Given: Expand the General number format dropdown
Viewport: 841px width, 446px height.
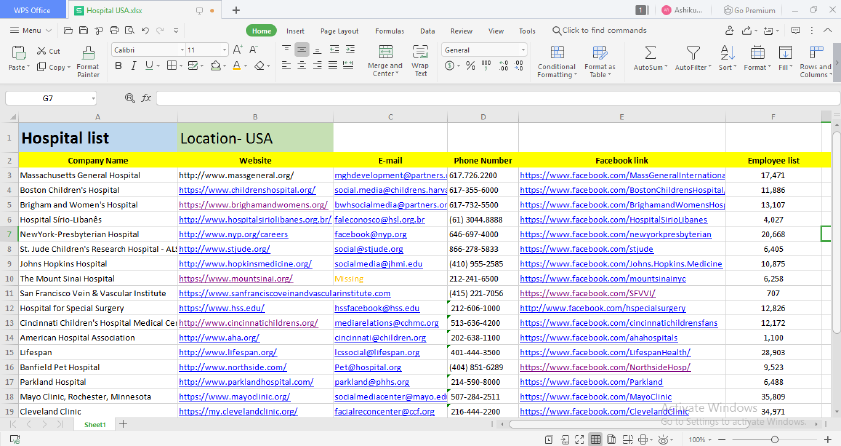Looking at the screenshot, I should point(523,49).
